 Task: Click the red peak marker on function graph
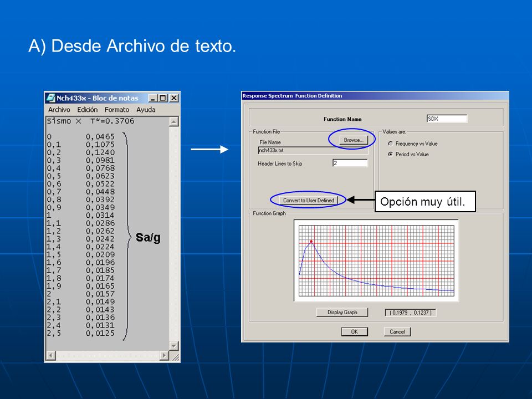(x=311, y=241)
